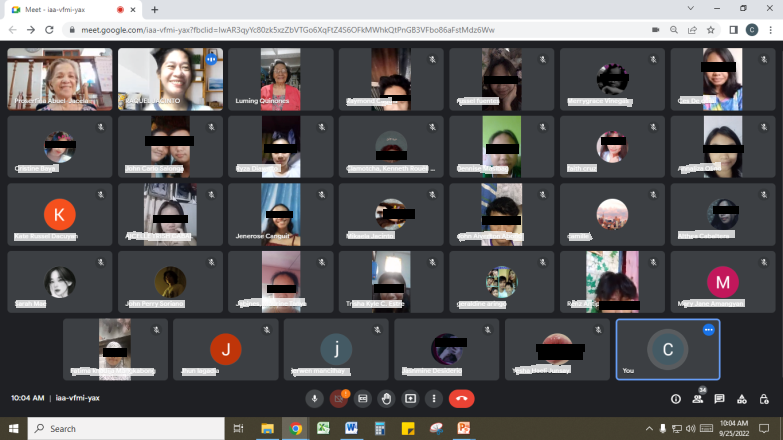
Task: Leave the call with the red button
Action: (x=461, y=398)
